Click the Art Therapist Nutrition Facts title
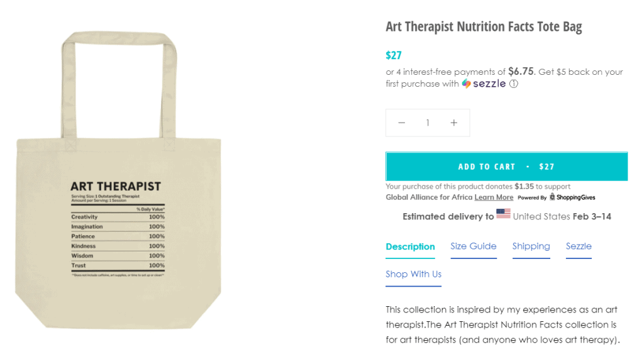 [484, 27]
